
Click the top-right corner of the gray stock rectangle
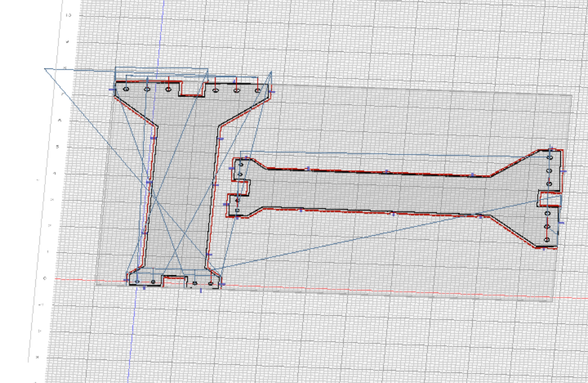click(x=571, y=95)
